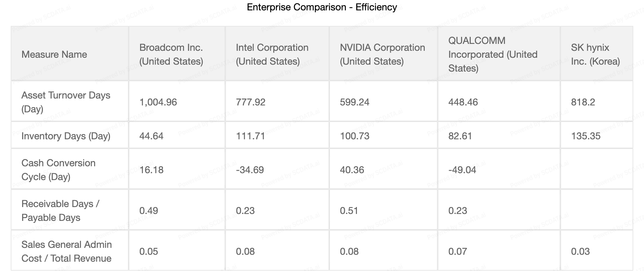Click the Receivable Days / Payable Days label
Image resolution: width=644 pixels, height=271 pixels.
[x=60, y=211]
